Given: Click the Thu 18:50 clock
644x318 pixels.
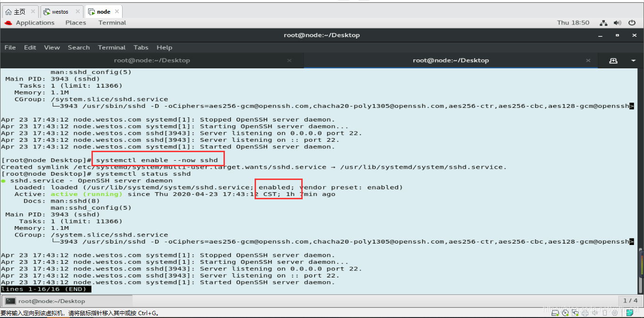Looking at the screenshot, I should click(573, 23).
